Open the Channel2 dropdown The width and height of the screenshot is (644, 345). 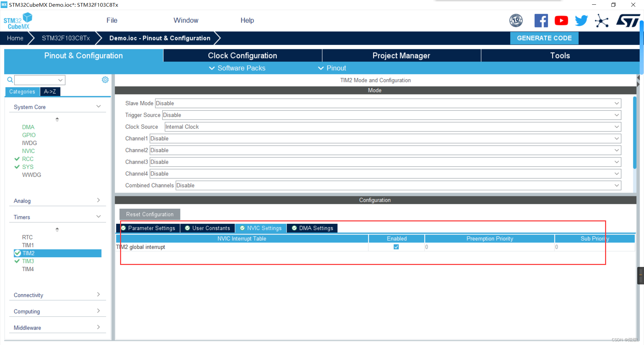(x=385, y=150)
